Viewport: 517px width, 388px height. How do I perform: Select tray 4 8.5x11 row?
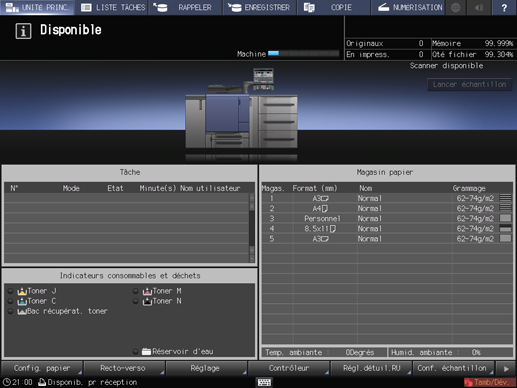(387, 229)
